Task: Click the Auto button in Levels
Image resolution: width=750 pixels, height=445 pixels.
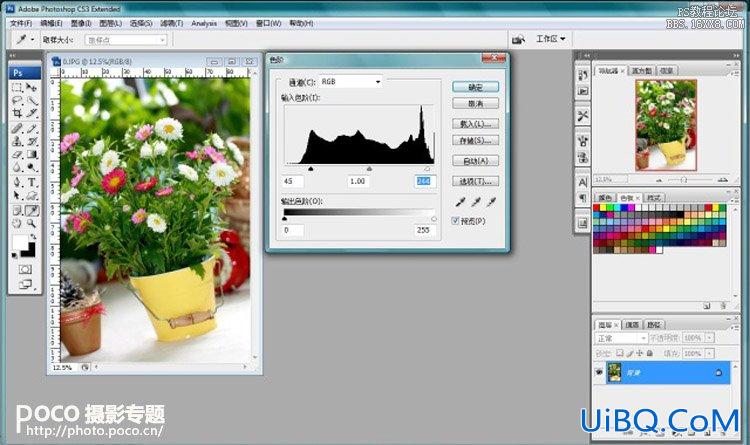Action: pyautogui.click(x=475, y=161)
